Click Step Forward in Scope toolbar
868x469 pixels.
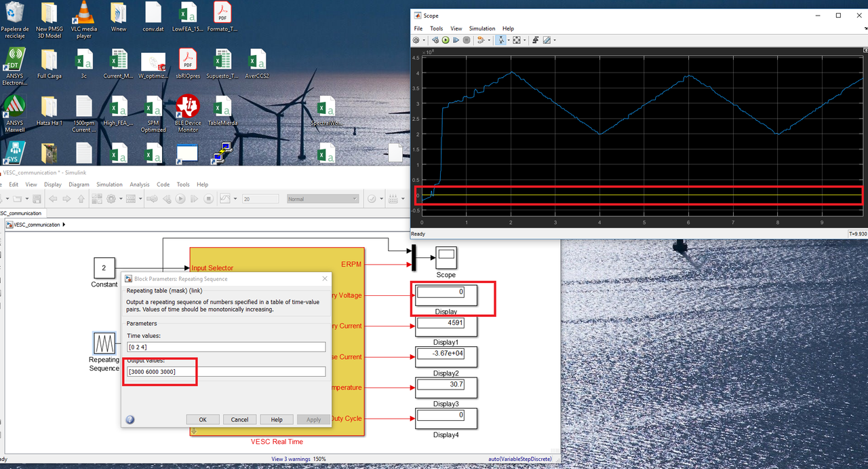(456, 40)
